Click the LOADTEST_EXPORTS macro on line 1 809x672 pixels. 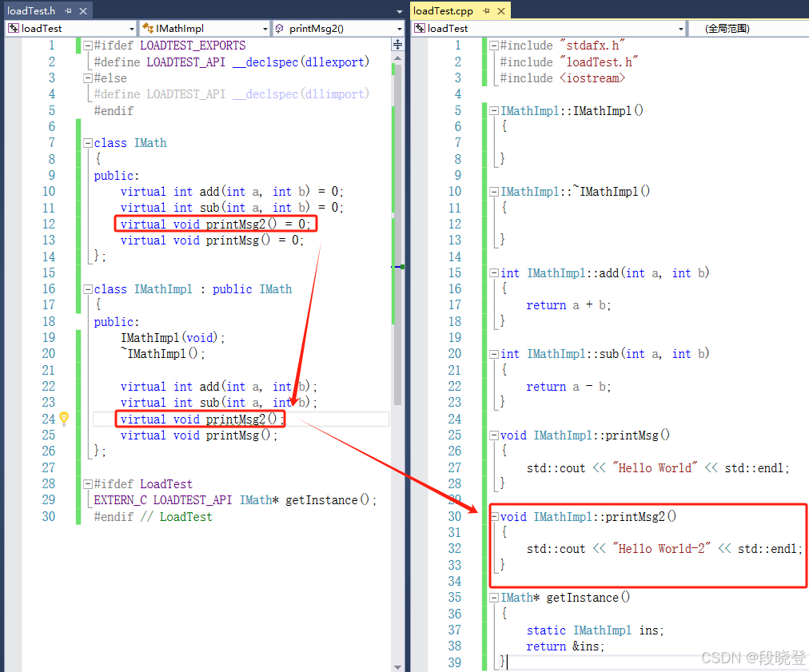click(x=193, y=46)
